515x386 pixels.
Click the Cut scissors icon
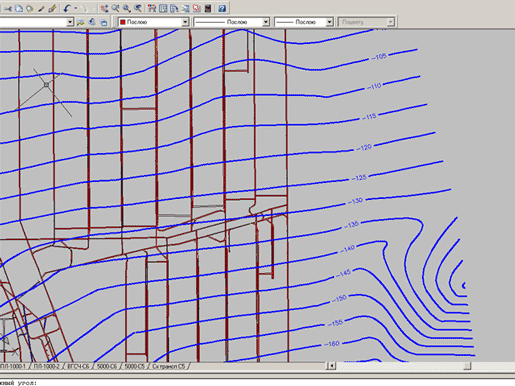click(x=7, y=8)
